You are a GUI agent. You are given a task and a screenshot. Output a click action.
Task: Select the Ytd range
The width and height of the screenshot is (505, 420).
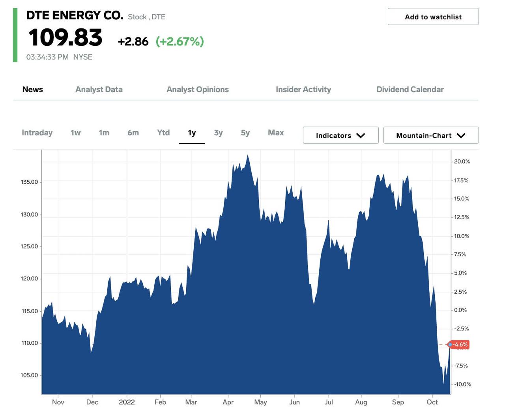[x=163, y=133]
